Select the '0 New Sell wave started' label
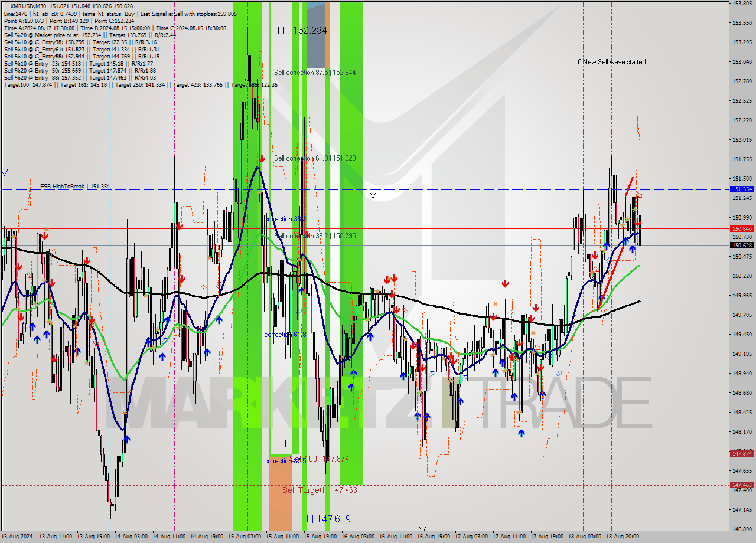Image resolution: width=756 pixels, height=543 pixels. click(x=612, y=62)
